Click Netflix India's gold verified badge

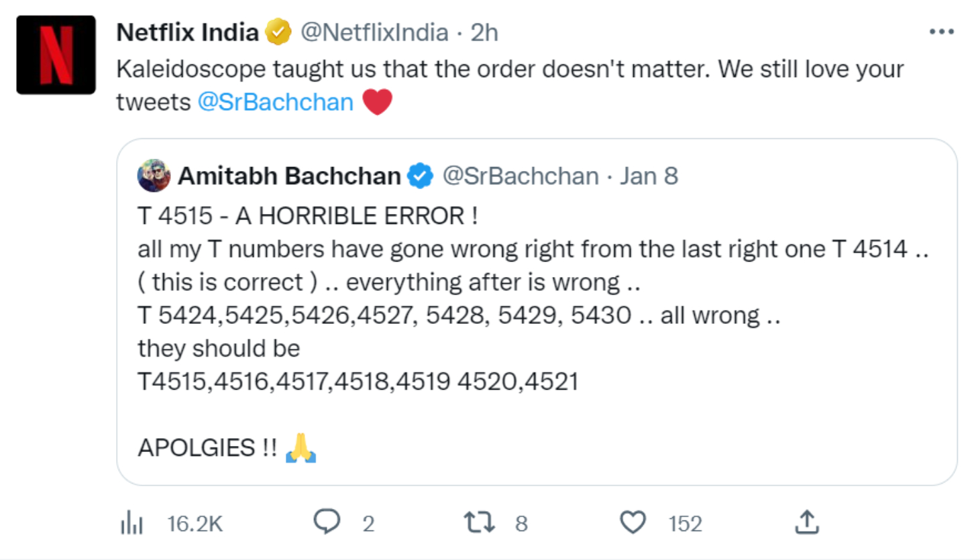278,32
